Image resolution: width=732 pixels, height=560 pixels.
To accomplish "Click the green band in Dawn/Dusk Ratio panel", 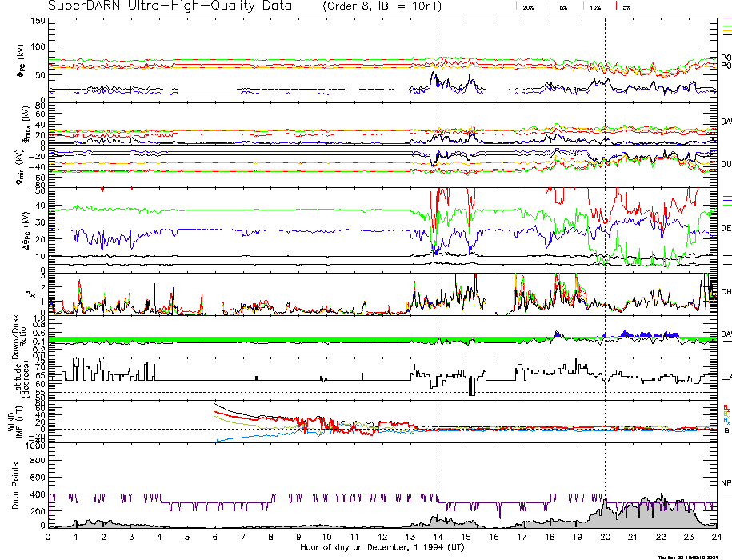I will click(240, 339).
